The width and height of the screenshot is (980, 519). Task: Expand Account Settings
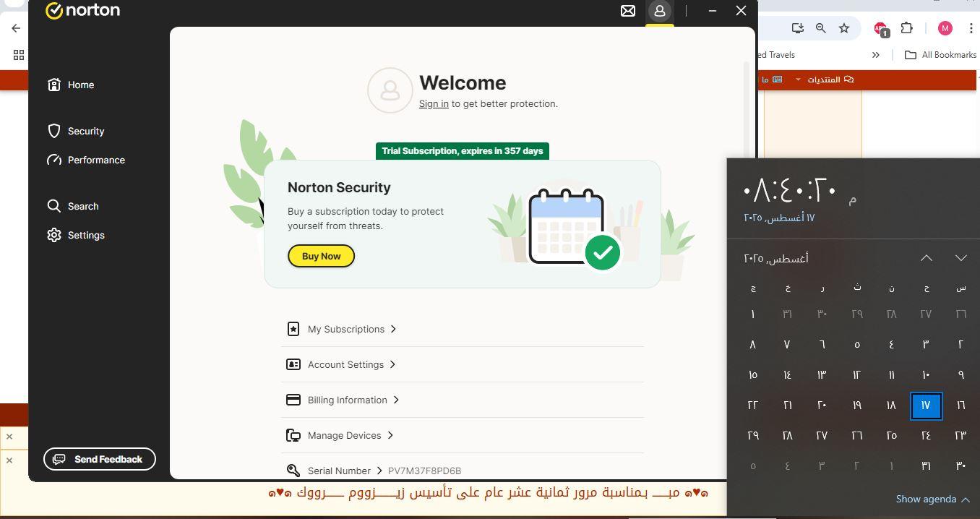pyautogui.click(x=345, y=364)
